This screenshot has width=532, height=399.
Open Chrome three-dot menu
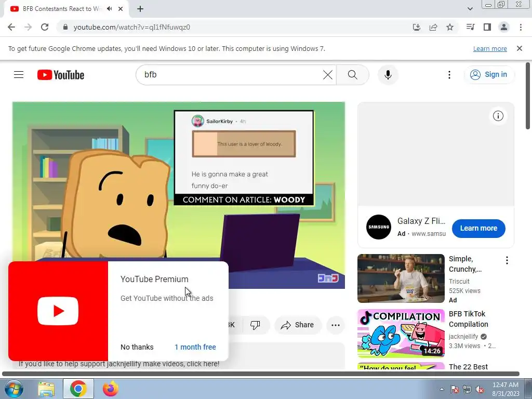(x=521, y=27)
